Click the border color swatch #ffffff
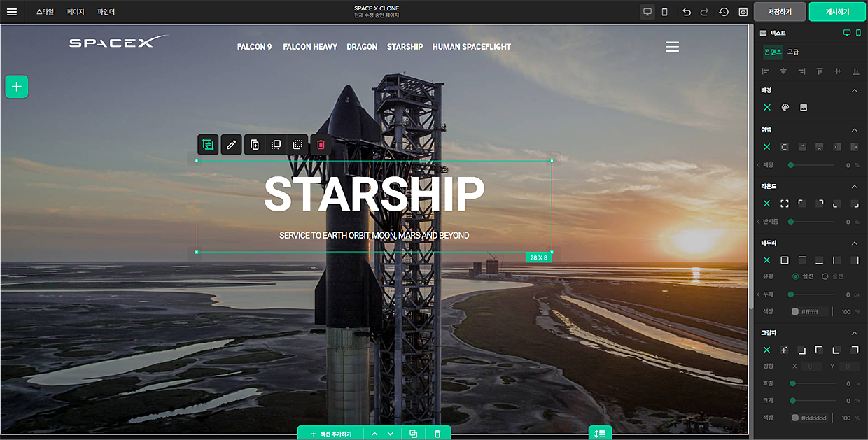Image resolution: width=868 pixels, height=440 pixels. [x=795, y=312]
